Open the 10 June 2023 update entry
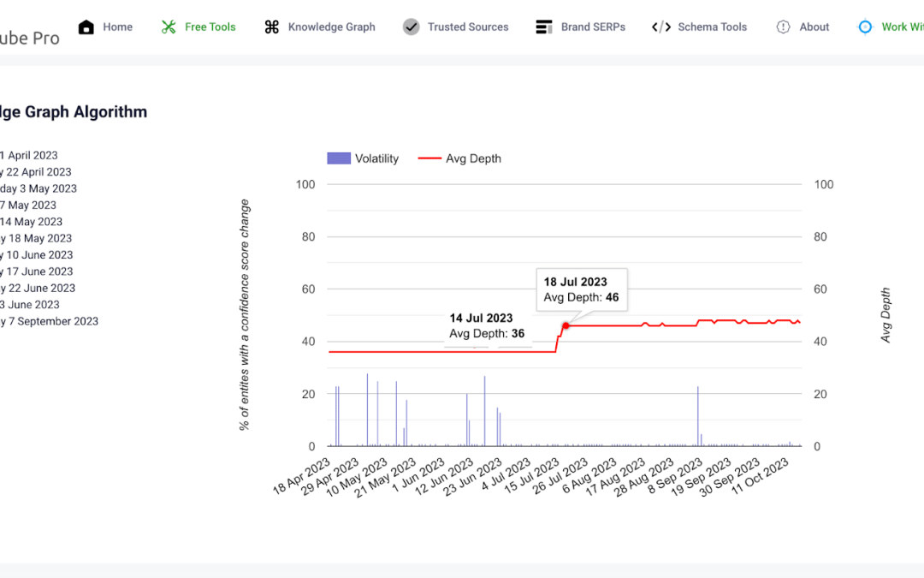The width and height of the screenshot is (924, 578). [x=37, y=254]
